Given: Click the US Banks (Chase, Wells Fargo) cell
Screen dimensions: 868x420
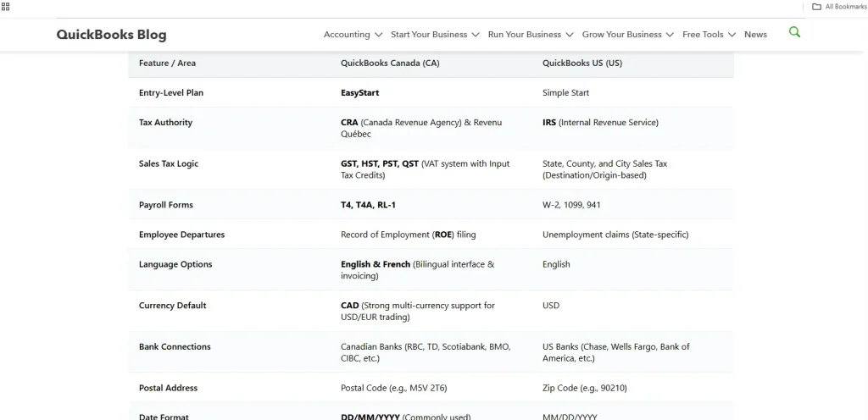Looking at the screenshot, I should point(616,352).
